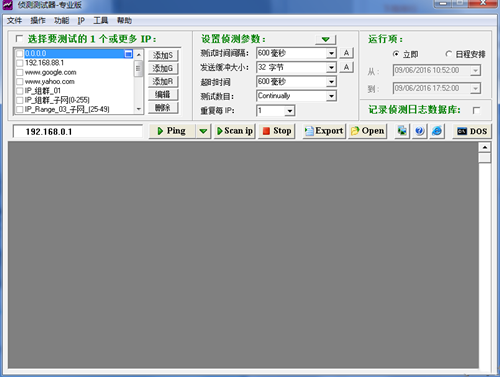Expand the 发送缓冲大小 32字节 dropdown

pos(331,68)
